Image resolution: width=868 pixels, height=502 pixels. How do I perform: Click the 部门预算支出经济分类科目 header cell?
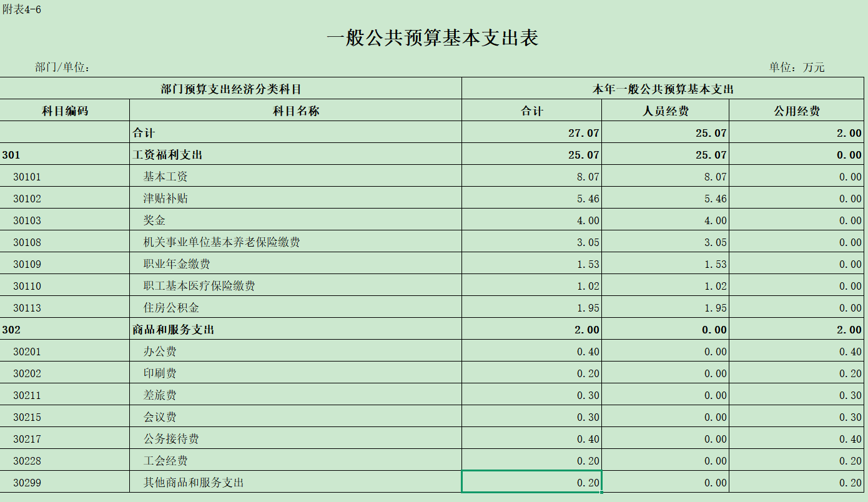231,89
